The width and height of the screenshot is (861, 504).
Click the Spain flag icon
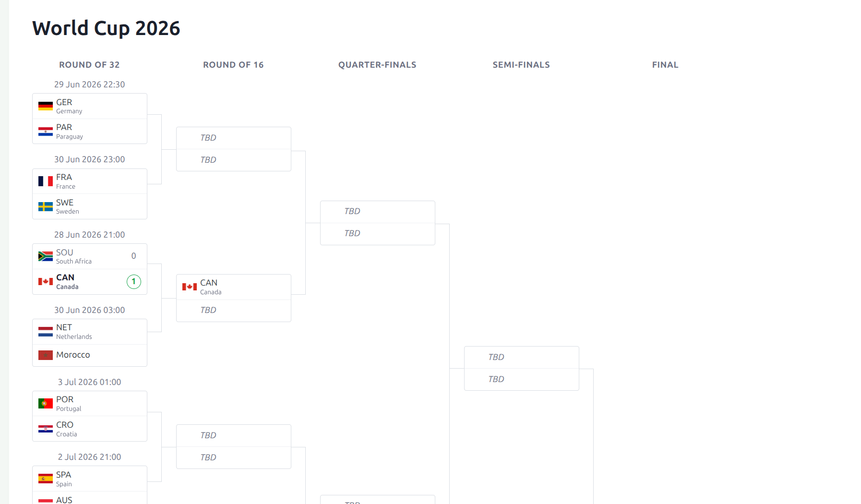click(x=46, y=479)
